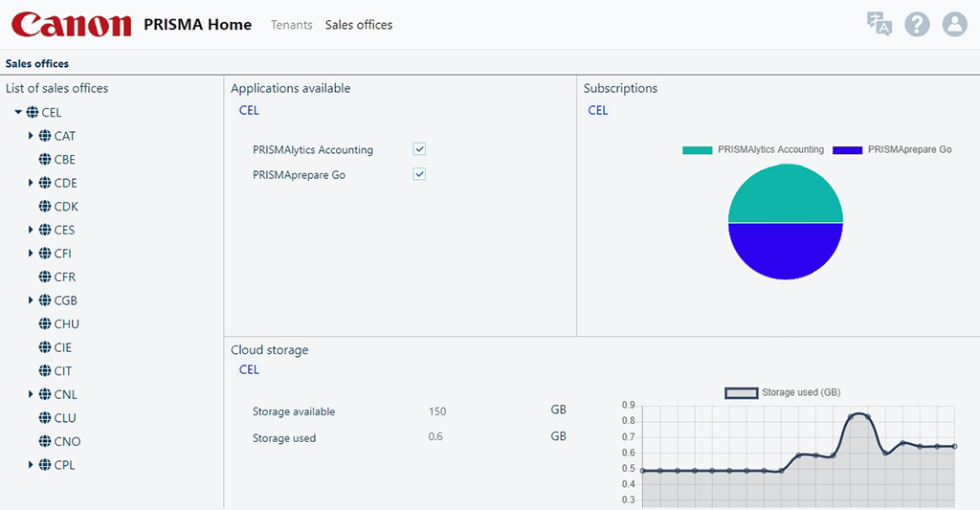Click the Canon logo
Screen dimensions: 980x510
(x=72, y=25)
